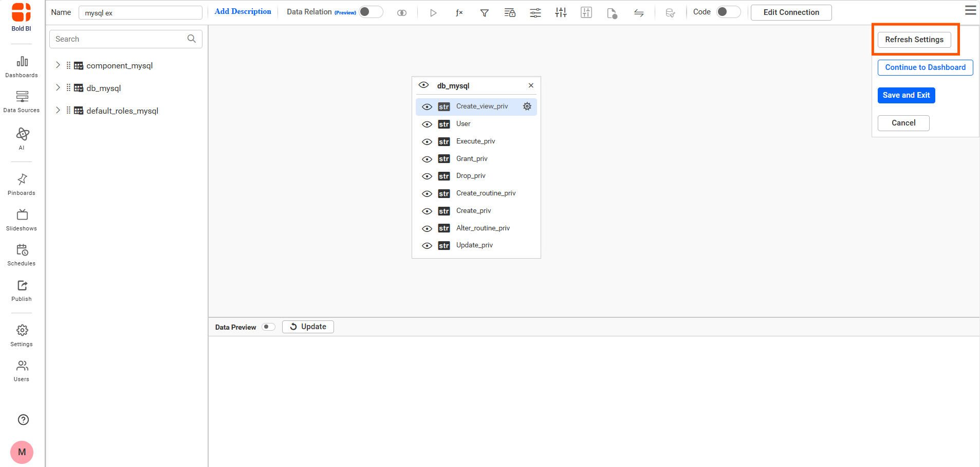
Task: Open the filter funnel icon
Action: pyautogui.click(x=484, y=13)
